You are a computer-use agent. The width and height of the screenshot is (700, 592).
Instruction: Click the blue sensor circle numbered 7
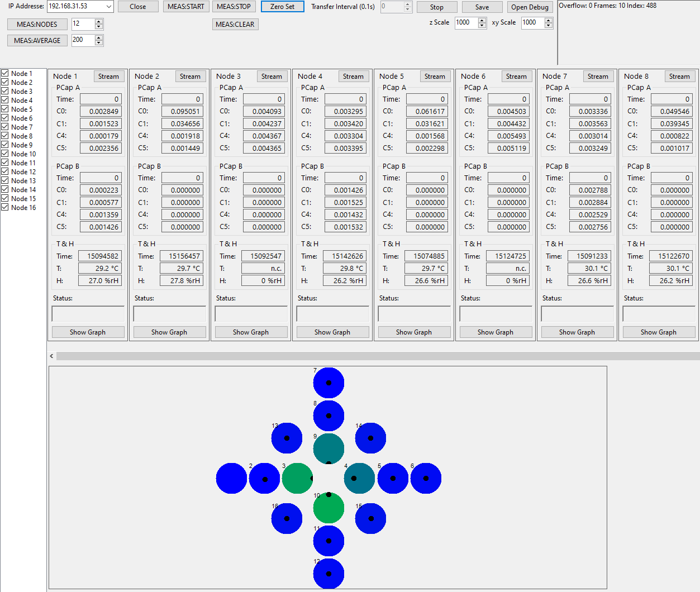328,383
